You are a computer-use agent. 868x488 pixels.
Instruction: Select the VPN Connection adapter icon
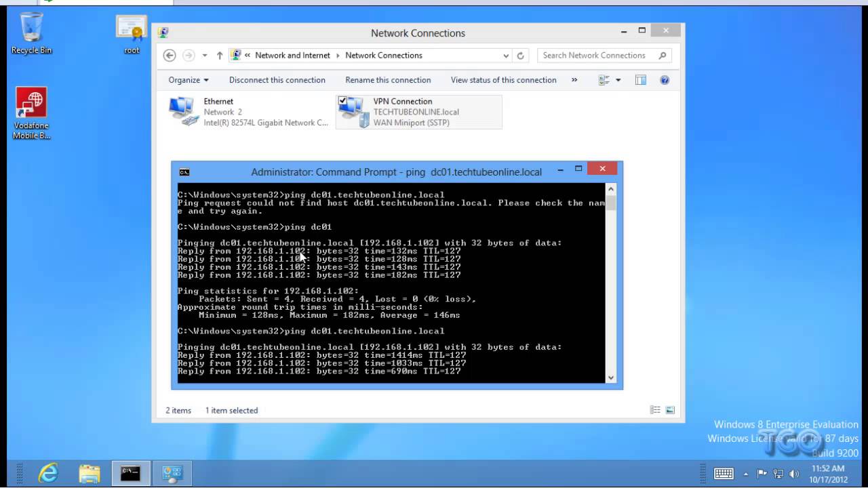353,112
